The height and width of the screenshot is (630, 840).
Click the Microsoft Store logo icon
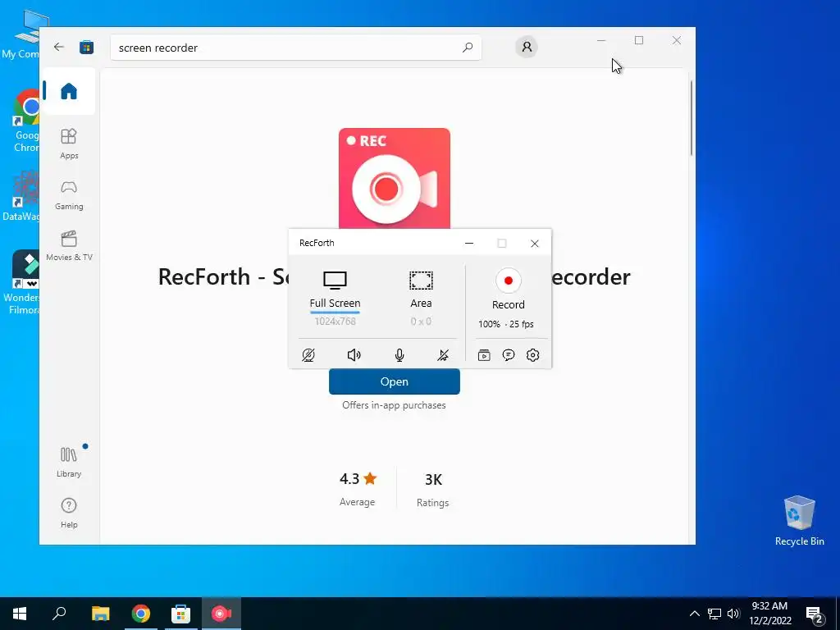click(x=86, y=47)
